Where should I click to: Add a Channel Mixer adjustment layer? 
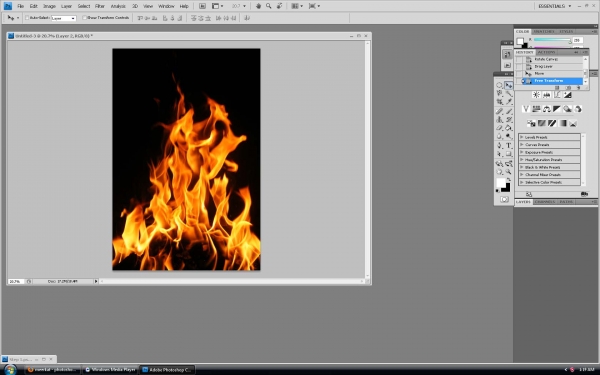(x=578, y=109)
